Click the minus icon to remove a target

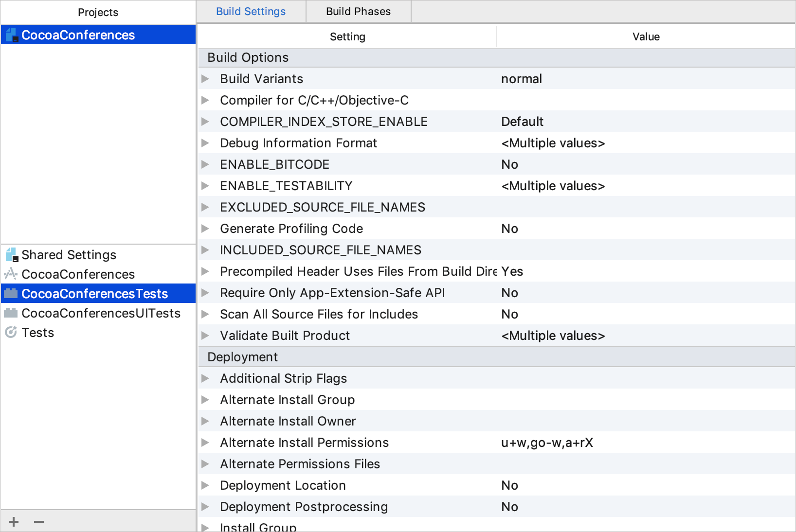coord(39,521)
